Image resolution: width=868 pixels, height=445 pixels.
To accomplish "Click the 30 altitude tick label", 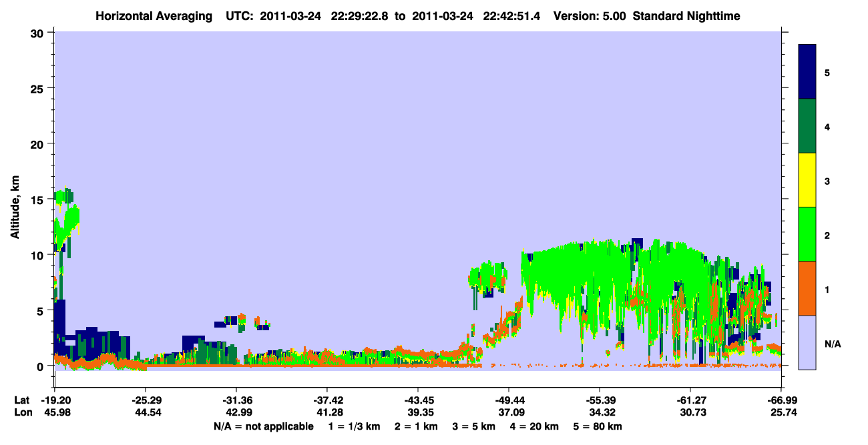I will pyautogui.click(x=38, y=33).
